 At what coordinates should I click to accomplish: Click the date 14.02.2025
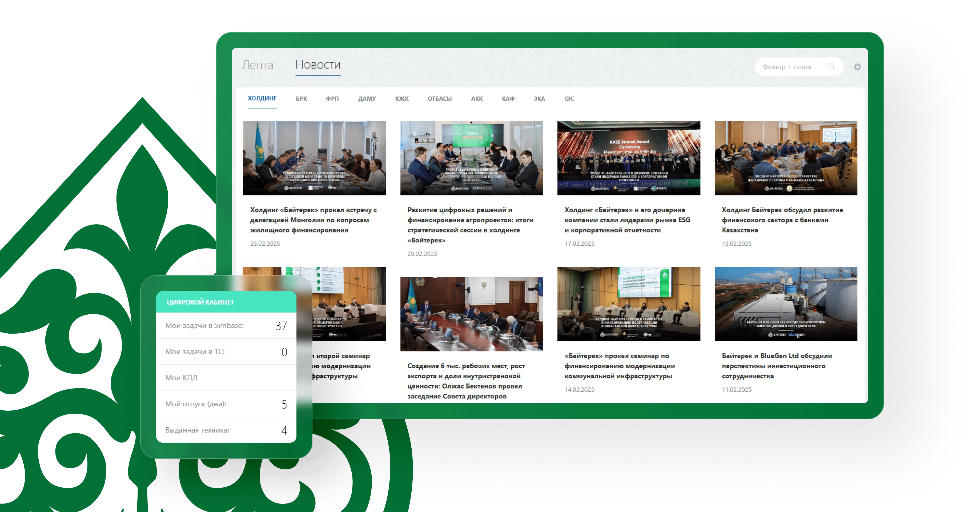tap(579, 389)
